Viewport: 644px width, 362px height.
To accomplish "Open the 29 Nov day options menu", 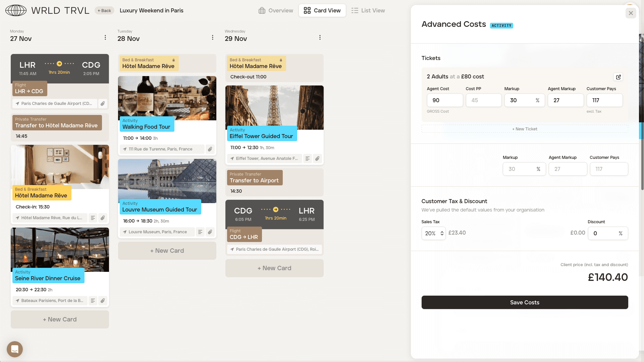I will click(x=320, y=38).
